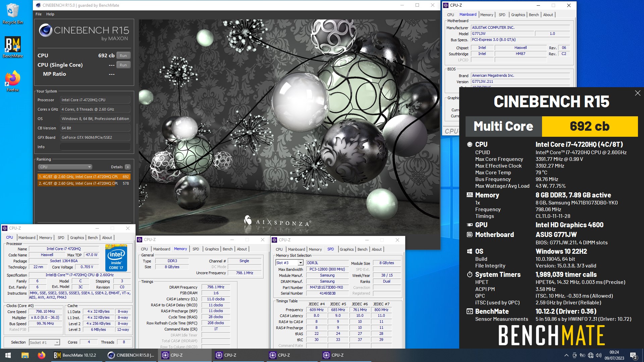Click the taskbar clock showing 00:24

point(614,355)
